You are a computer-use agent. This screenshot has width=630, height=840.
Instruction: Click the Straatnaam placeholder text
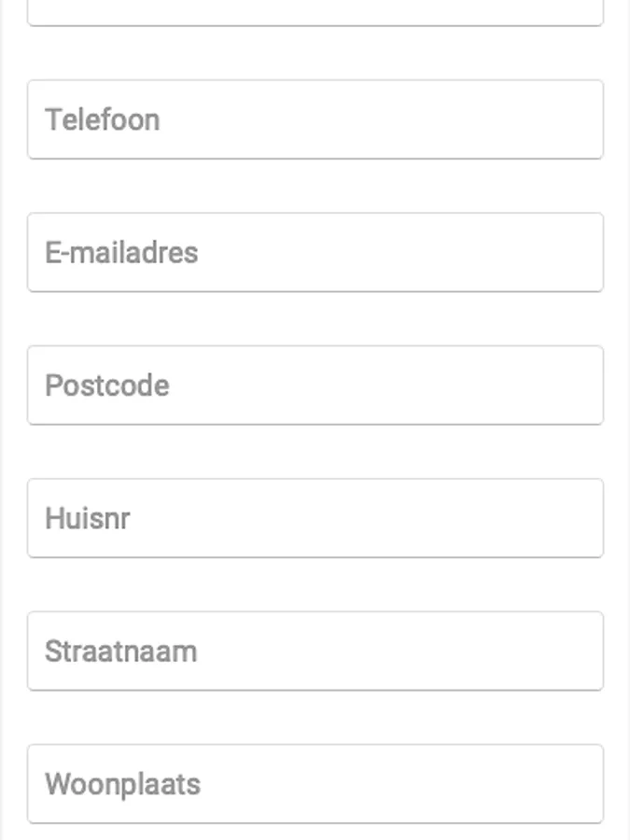tap(121, 651)
